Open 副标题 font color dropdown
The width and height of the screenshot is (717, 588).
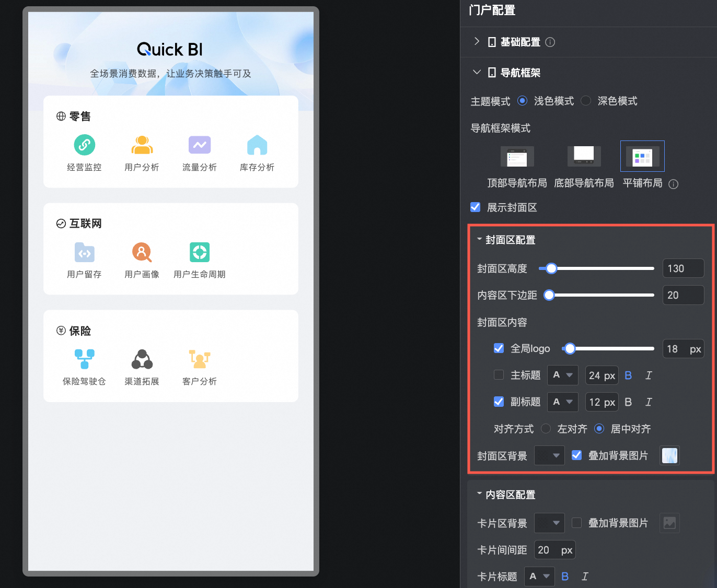click(x=563, y=402)
